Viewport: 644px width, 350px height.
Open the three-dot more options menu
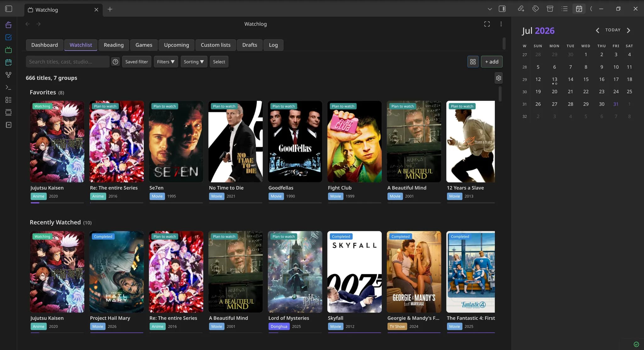[501, 24]
